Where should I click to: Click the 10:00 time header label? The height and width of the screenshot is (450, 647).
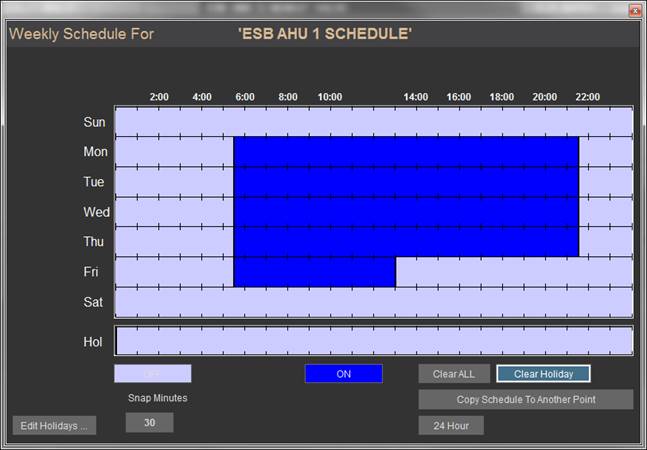coord(330,97)
